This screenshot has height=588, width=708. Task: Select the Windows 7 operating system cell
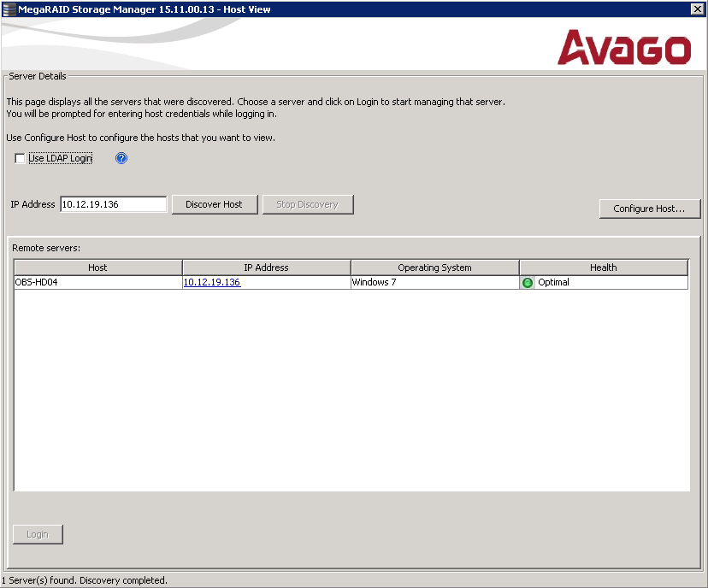pos(435,282)
